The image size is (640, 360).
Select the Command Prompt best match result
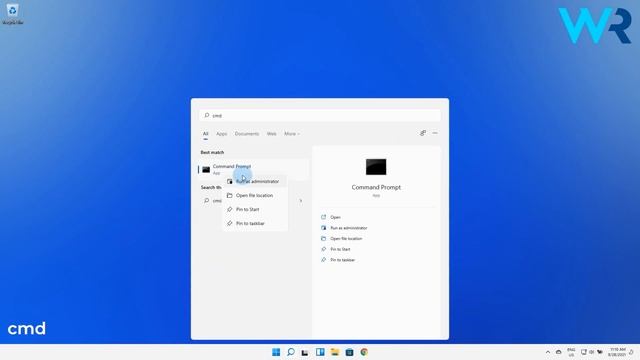(x=253, y=169)
